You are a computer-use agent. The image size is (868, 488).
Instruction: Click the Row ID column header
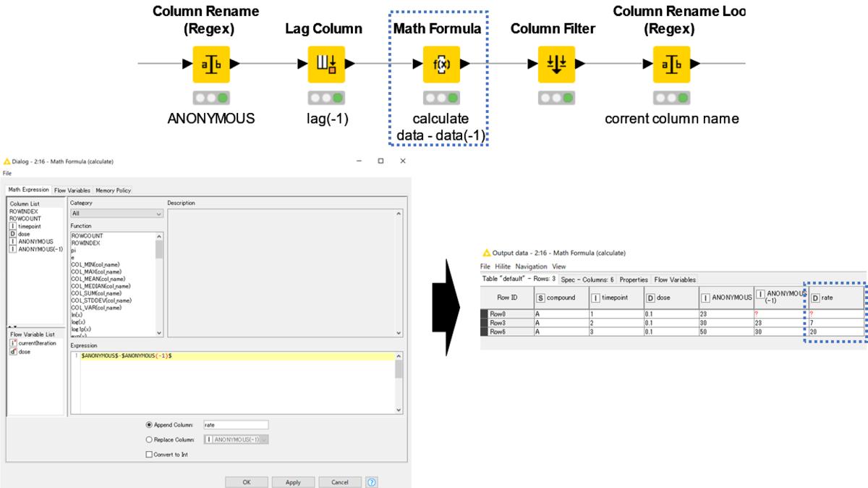pyautogui.click(x=507, y=298)
